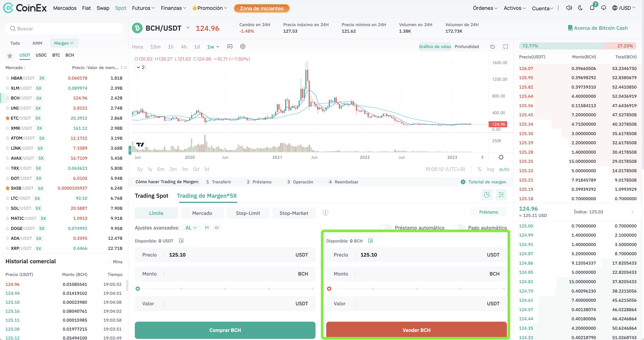Screen dimensions: 644x340
Task: Click Zona de iniciantes button
Action: 262,8
